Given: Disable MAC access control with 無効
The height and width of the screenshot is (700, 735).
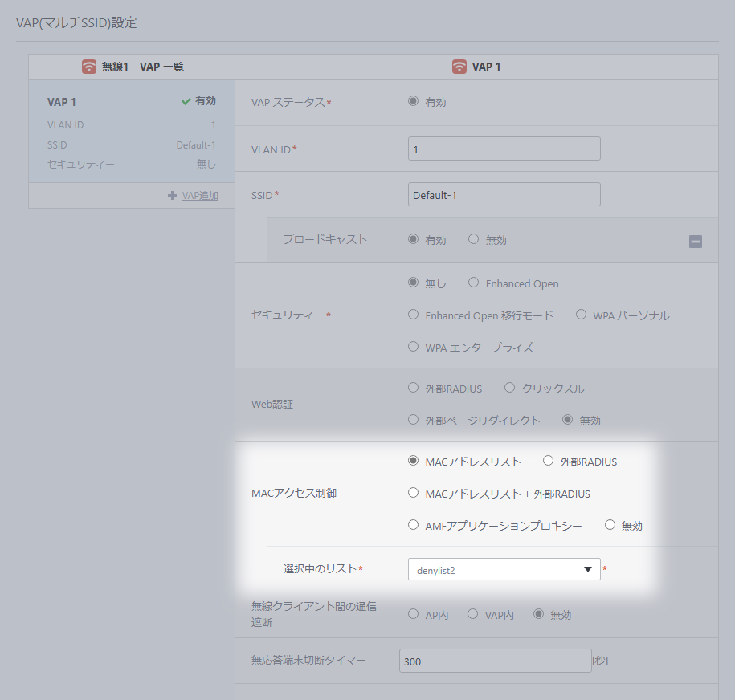Looking at the screenshot, I should pos(610,525).
